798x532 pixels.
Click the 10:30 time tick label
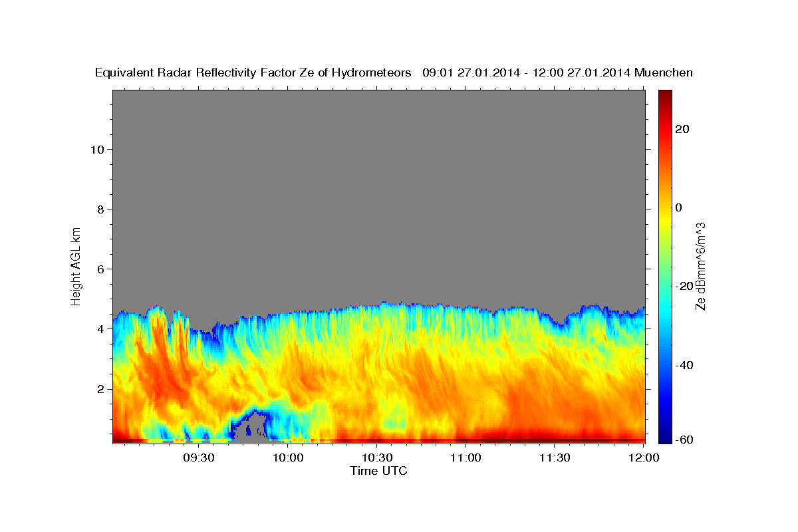click(x=376, y=458)
